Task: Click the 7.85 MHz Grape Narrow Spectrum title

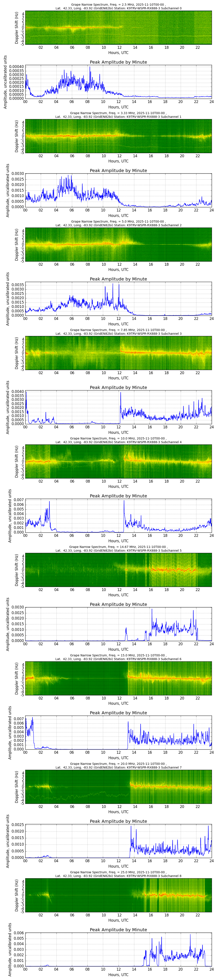Action: (x=119, y=330)
